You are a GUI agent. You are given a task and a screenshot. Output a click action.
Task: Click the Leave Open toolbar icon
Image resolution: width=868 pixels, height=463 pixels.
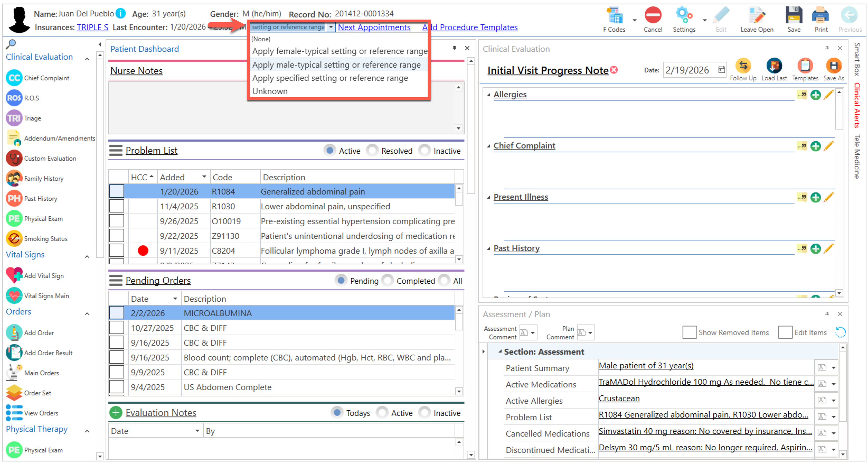point(757,16)
